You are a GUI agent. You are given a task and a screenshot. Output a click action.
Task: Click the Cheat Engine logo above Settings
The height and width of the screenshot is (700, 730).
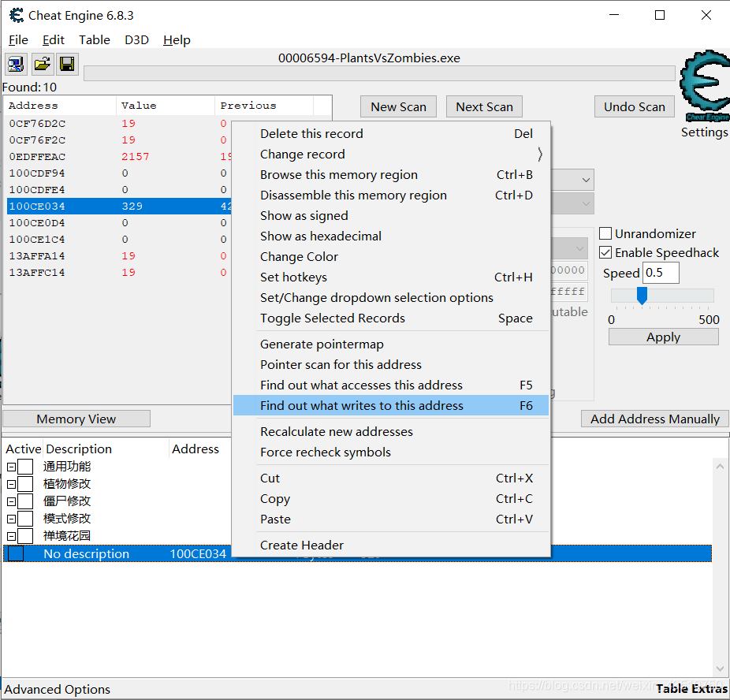pos(706,85)
